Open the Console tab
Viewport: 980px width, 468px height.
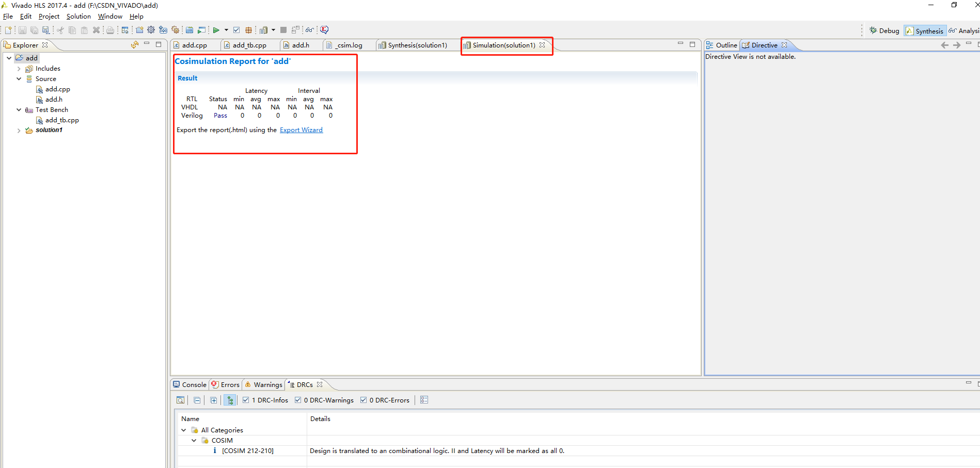(x=189, y=384)
